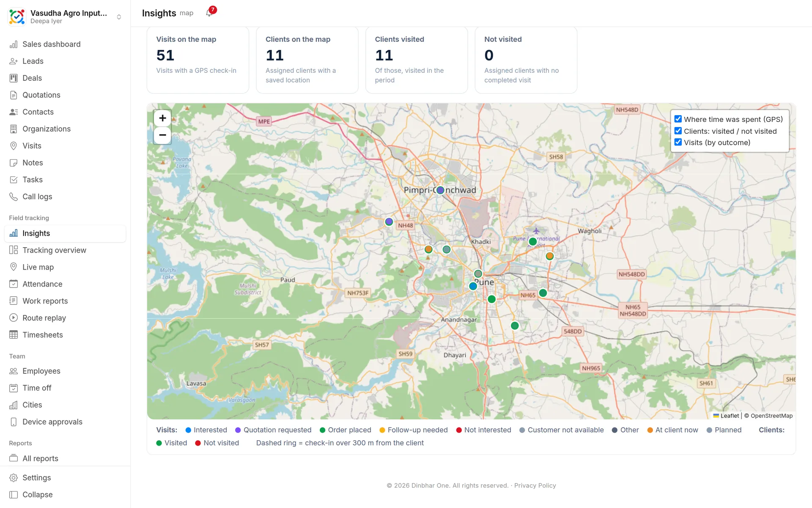Screen dimensions: 812x508
Task: Click the Visits on the map card
Action: (198, 60)
